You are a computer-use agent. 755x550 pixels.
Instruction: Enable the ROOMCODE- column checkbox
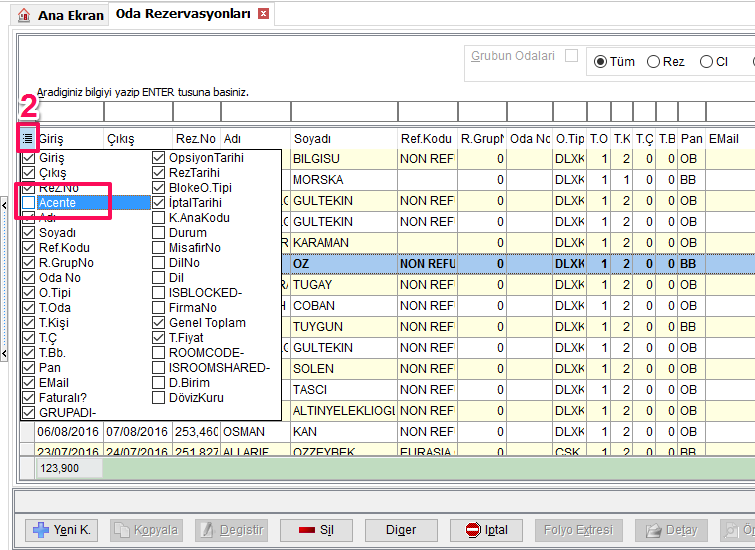pyautogui.click(x=158, y=353)
